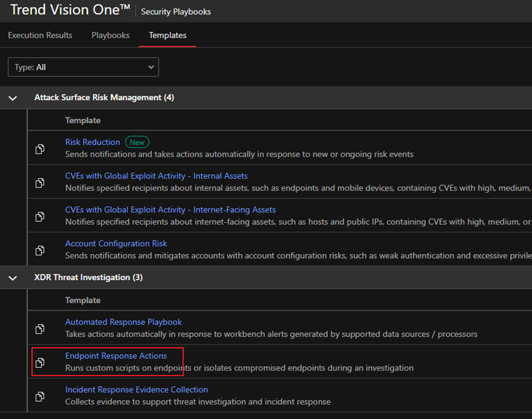Switch to the Playbooks tab
Image resolution: width=532 pixels, height=419 pixels.
click(110, 35)
